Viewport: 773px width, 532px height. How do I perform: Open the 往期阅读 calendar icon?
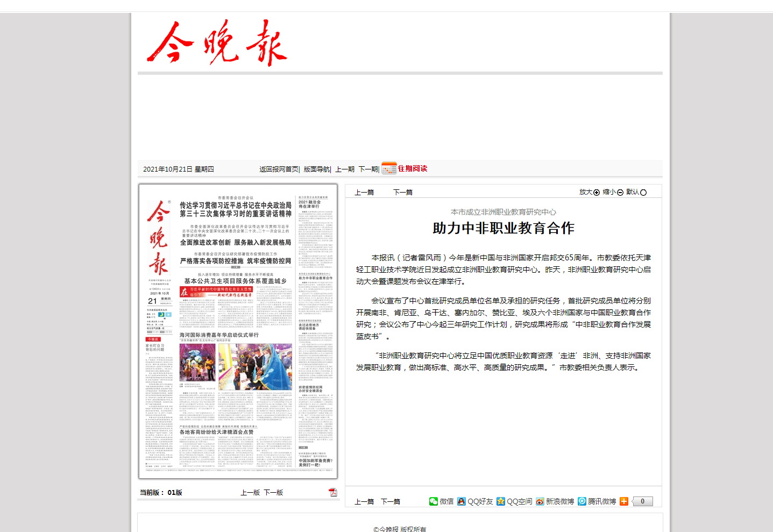pos(389,168)
